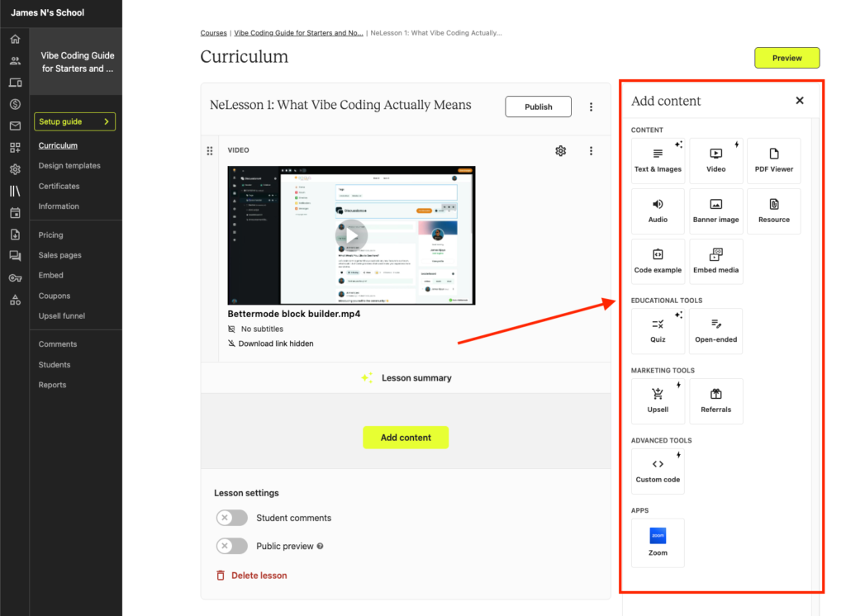Enable Public preview for the lesson
The width and height of the screenshot is (846, 616).
231,546
